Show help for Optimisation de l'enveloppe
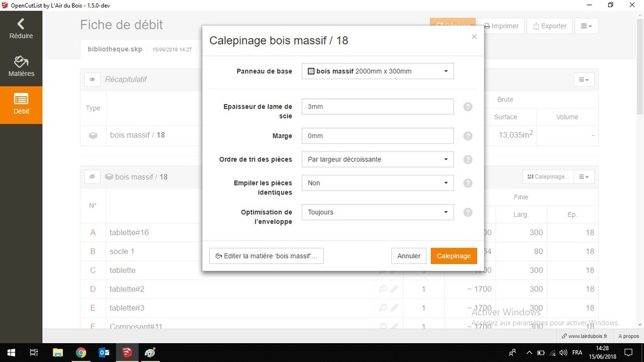Screen dimensions: 644x362 pos(467,212)
